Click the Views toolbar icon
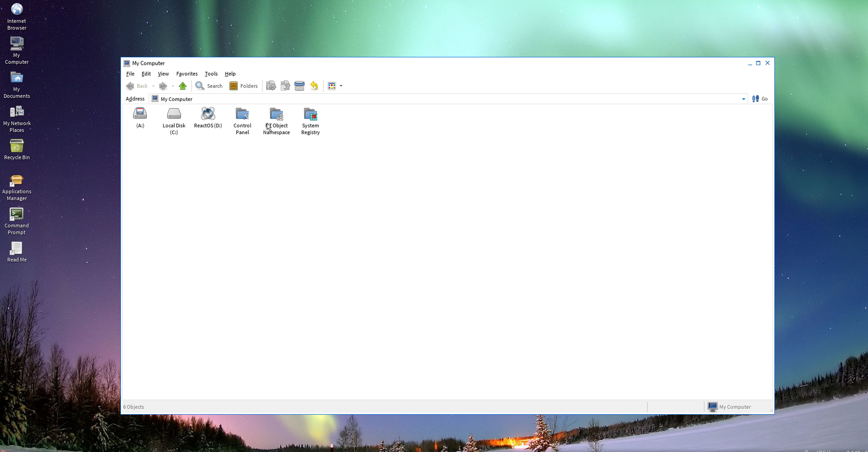The image size is (868, 452). tap(331, 86)
